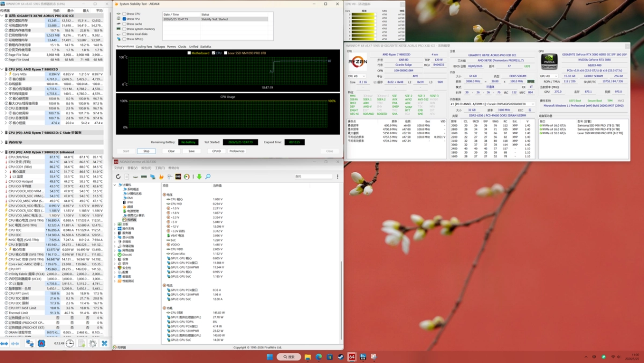Click the CPUID button
The height and width of the screenshot is (363, 644).
pyautogui.click(x=216, y=151)
